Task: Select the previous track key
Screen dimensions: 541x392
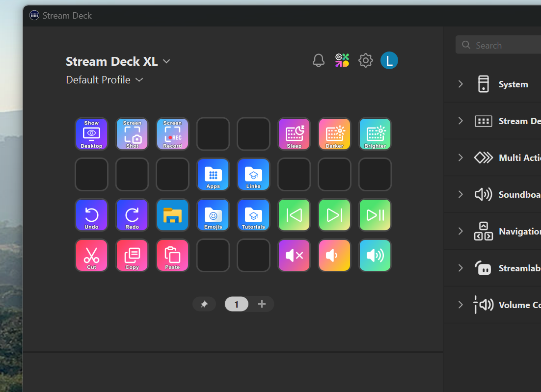Action: [294, 215]
